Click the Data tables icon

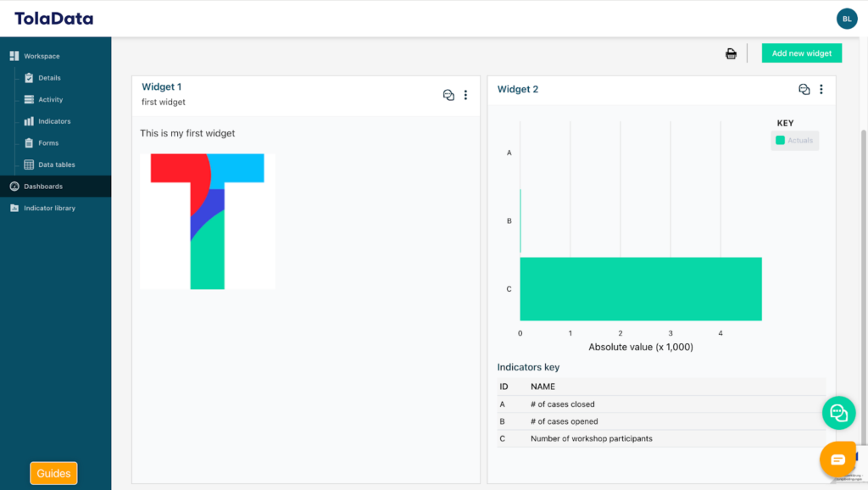point(29,164)
